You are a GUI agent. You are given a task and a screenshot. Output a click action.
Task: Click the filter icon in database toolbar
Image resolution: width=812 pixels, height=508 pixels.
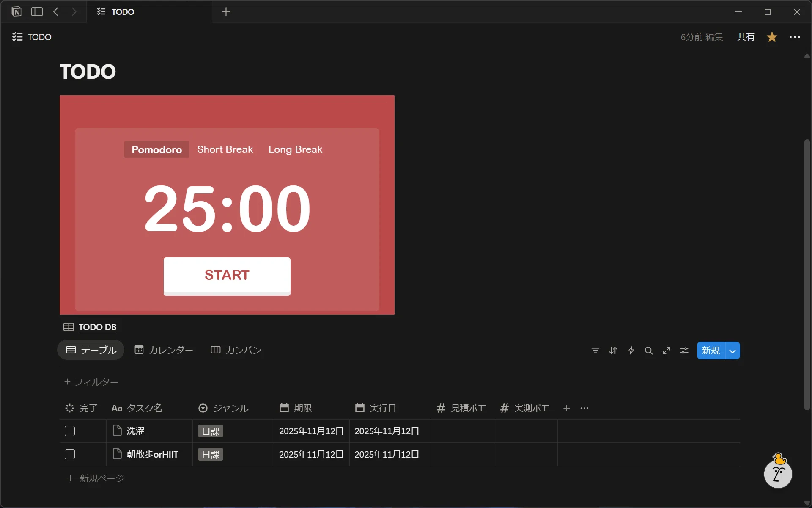click(595, 351)
